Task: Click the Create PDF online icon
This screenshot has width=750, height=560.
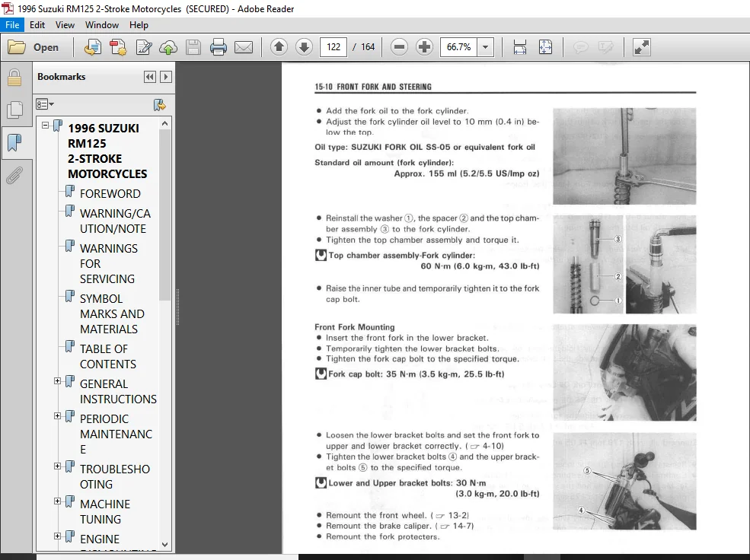Action: pos(93,47)
